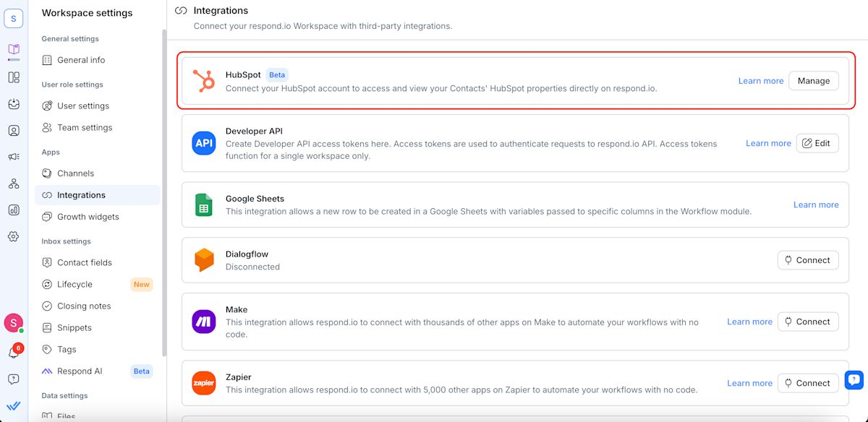Screen dimensions: 868x422
Task: Click the HubSpot logo icon
Action: (204, 81)
